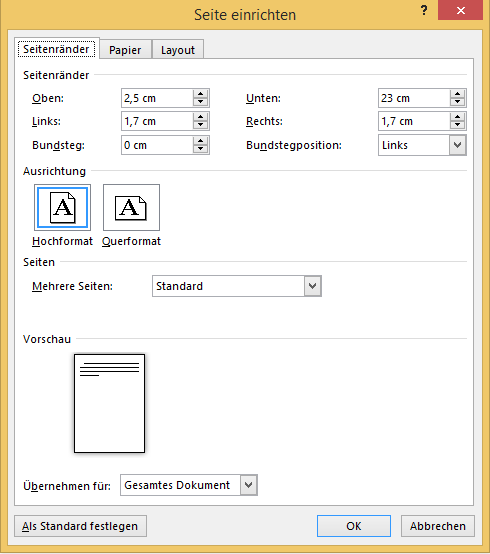Confirm with the OK button
490x554 pixels.
coord(354,526)
